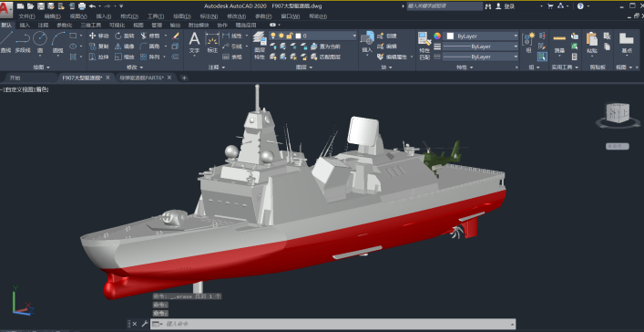Open the Trim (修剪) dropdown arrow
644x332 pixels.
166,36
